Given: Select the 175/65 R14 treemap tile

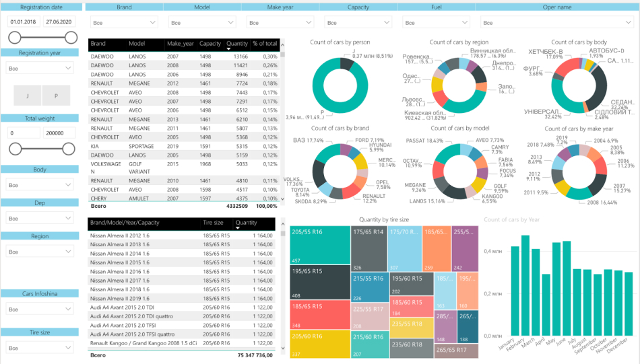Looking at the screenshot, I should pyautogui.click(x=369, y=249).
